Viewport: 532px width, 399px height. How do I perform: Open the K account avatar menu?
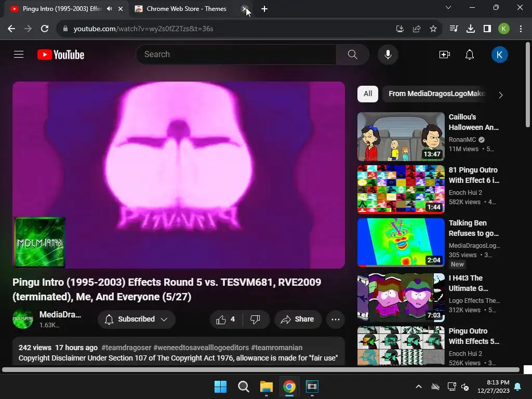click(499, 55)
